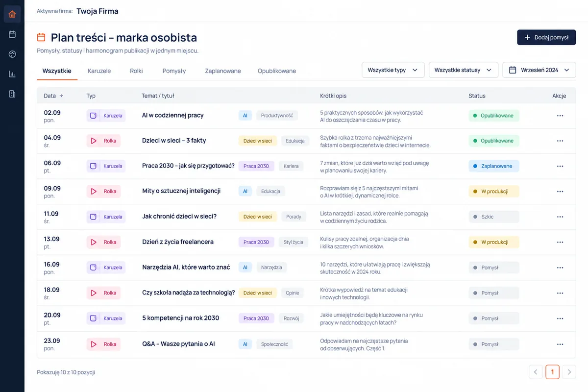This screenshot has width=588, height=392.
Task: Click the Rolka play icon in the 09.09 row
Action: coord(93,191)
